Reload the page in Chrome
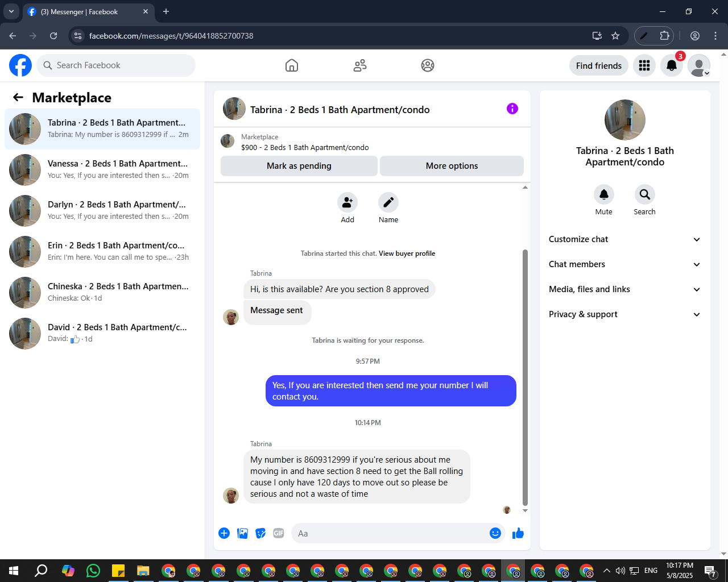This screenshot has width=728, height=582. [x=53, y=36]
